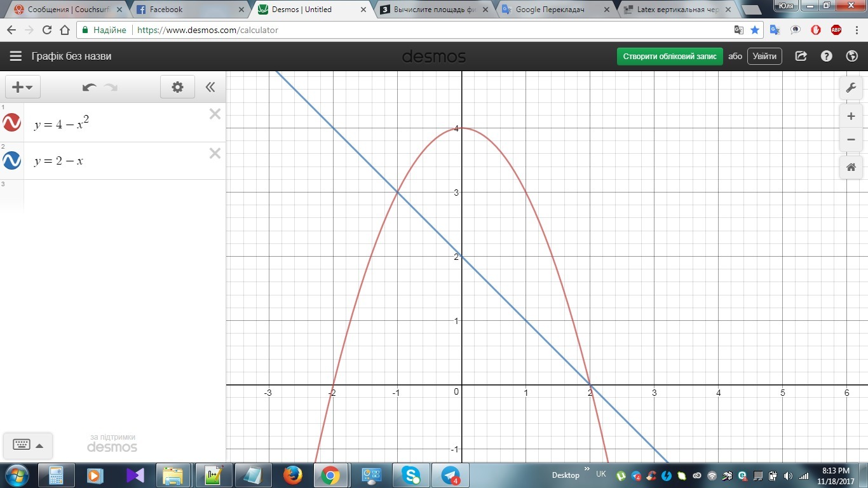
Task: Switch to the Facebook tab
Action: tap(189, 10)
